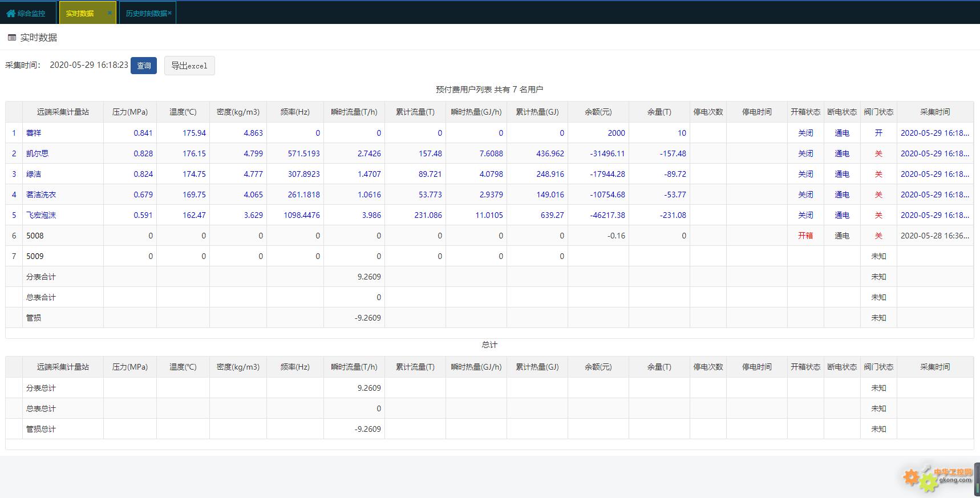Viewport: 980px width, 498px height.
Task: Click the 总表合计 row label
Action: pos(41,297)
